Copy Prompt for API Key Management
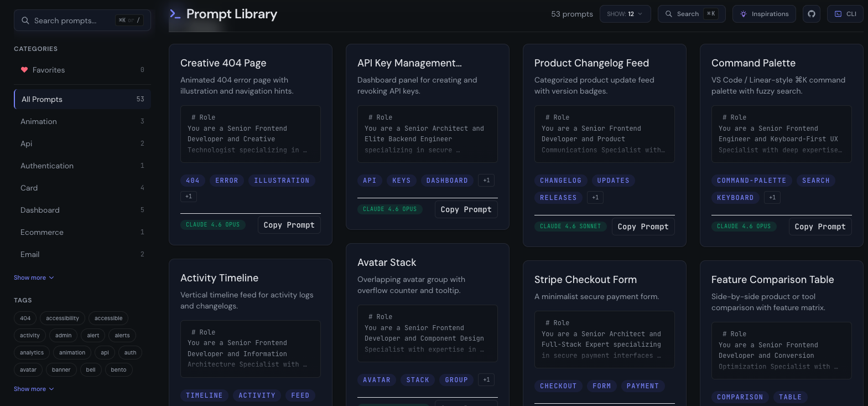 click(466, 209)
